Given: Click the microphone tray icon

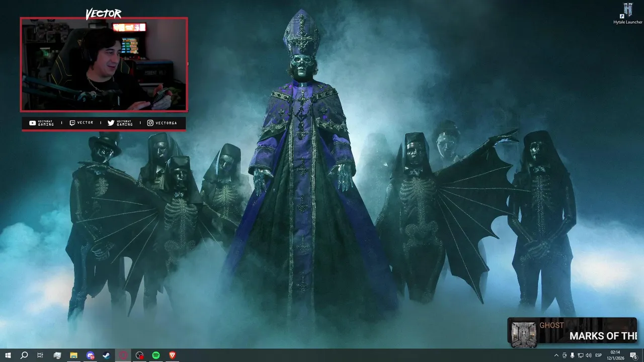Looking at the screenshot, I should [573, 355].
